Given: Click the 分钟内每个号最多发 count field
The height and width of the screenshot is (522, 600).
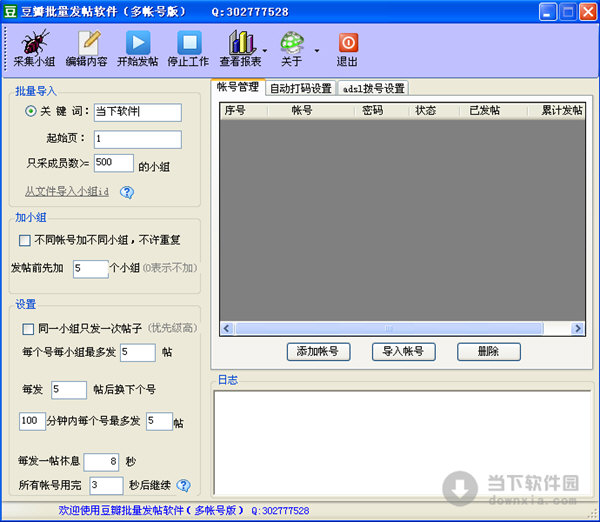Looking at the screenshot, I should [159, 421].
